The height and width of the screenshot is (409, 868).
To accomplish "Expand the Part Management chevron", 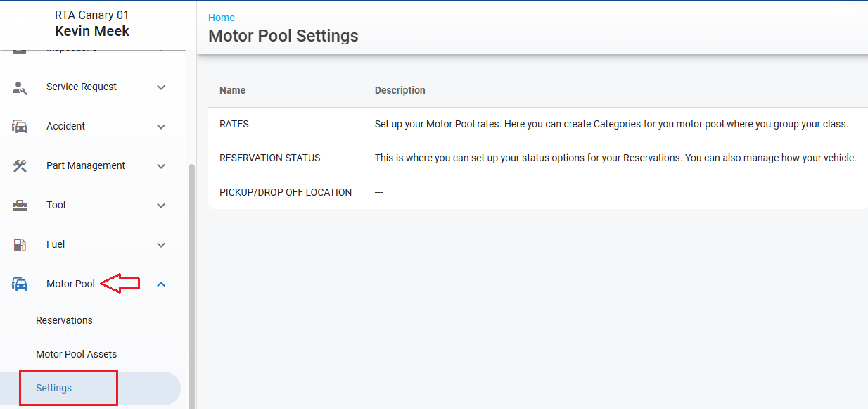I will (x=161, y=166).
